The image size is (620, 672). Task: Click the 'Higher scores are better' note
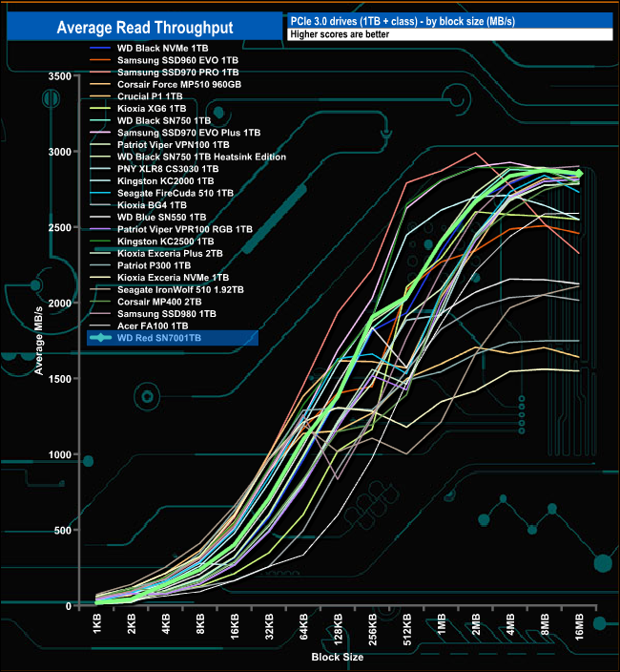(340, 34)
